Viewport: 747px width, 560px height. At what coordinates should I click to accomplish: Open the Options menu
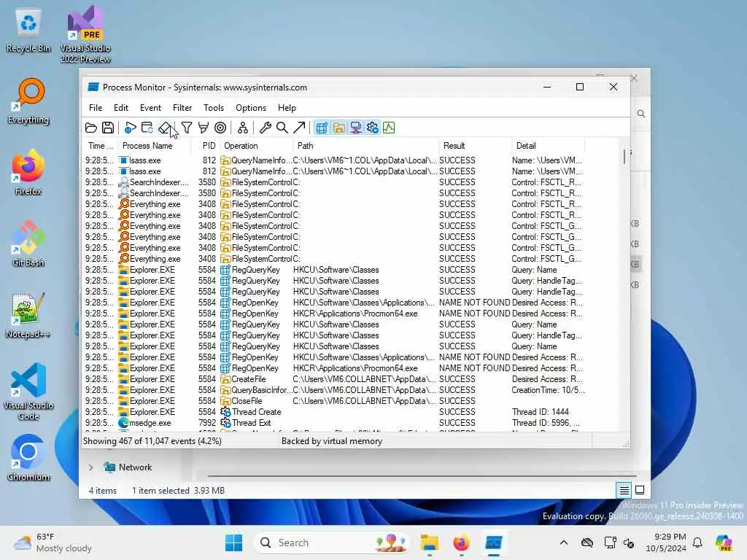point(251,108)
